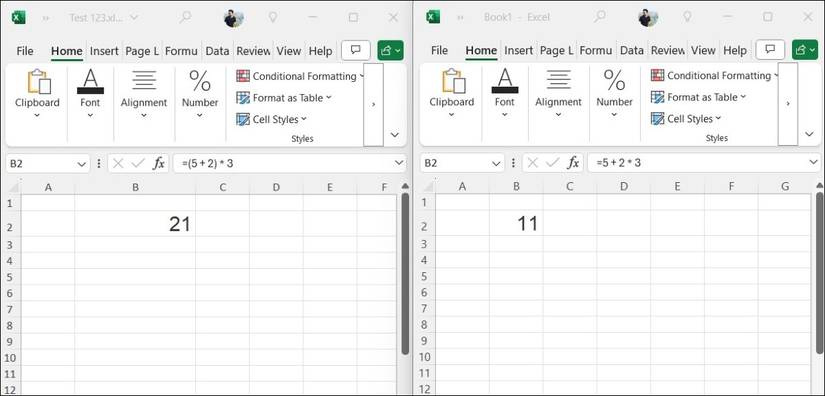The image size is (825, 396).
Task: Click Enter checkmark in Book1 formula bar
Action: 552,164
